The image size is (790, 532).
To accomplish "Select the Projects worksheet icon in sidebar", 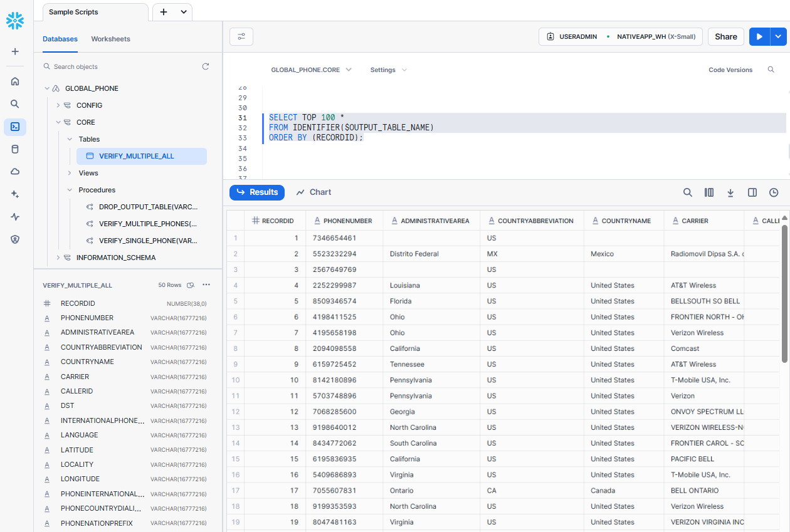I will click(15, 127).
